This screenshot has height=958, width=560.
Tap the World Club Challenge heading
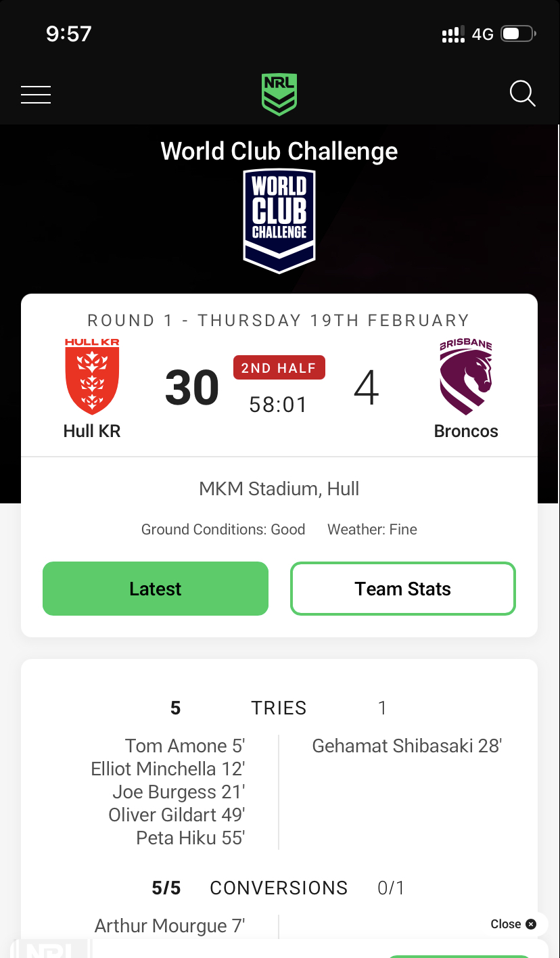[279, 151]
